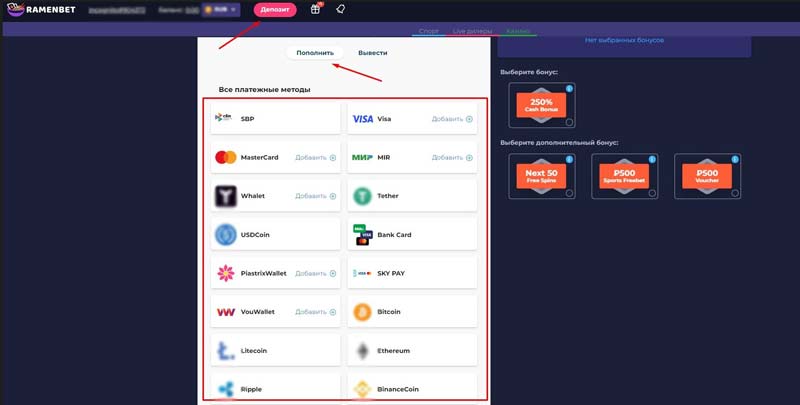Switch to the Вывести tab
Image resolution: width=800 pixels, height=405 pixels.
coord(372,52)
